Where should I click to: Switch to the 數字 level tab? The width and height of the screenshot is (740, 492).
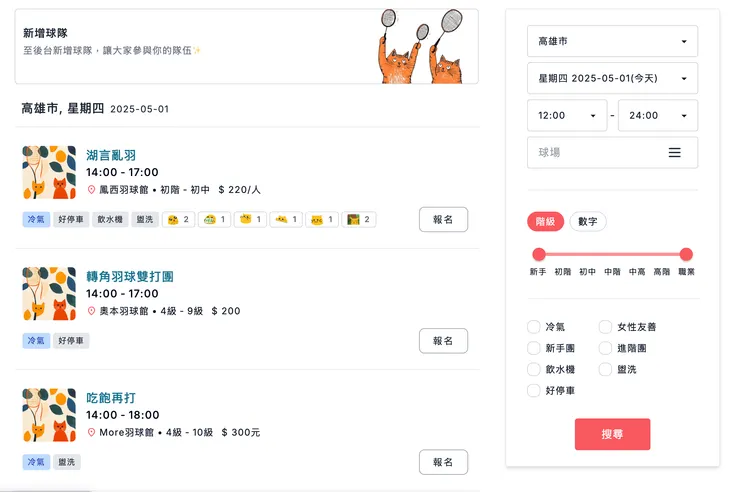click(588, 222)
